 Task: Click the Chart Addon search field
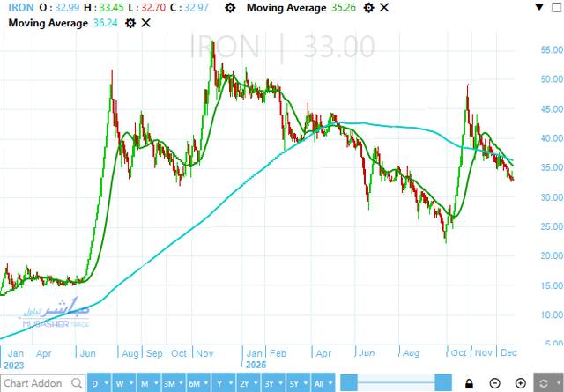point(33,383)
